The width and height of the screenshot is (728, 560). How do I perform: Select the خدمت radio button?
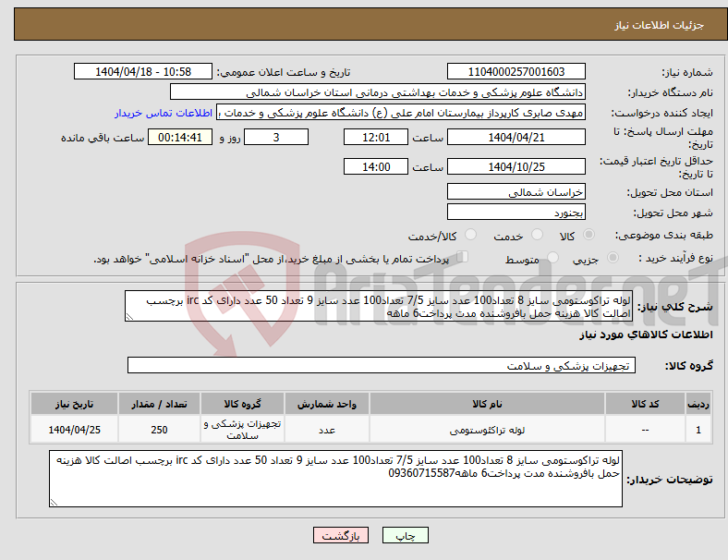[x=537, y=235]
